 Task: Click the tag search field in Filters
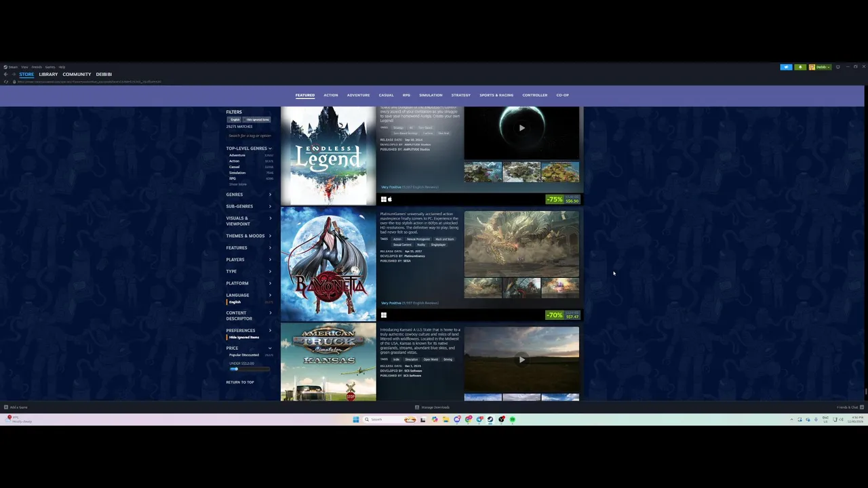(250, 136)
